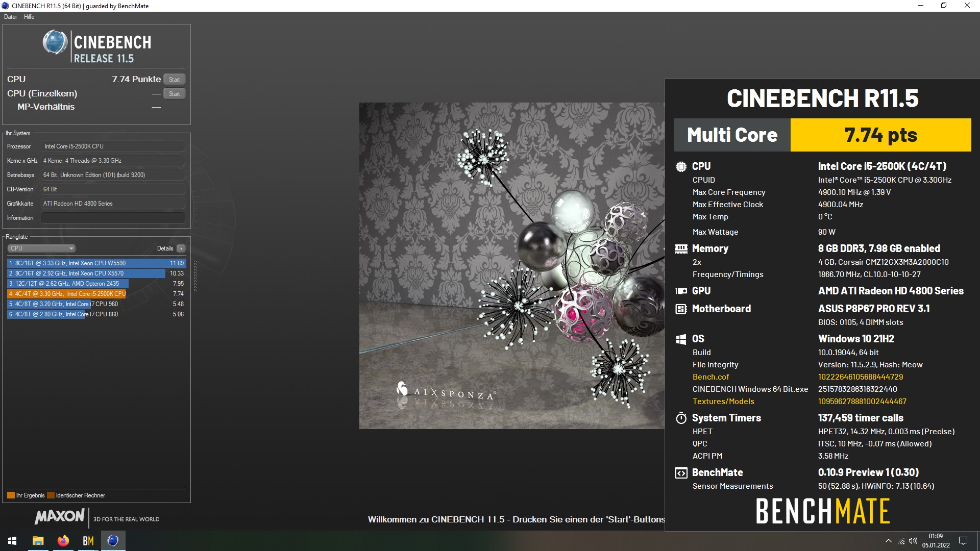Screen dimensions: 980x551
Task: Click the orange Ihr Ergebnis legend swatch
Action: click(x=11, y=495)
